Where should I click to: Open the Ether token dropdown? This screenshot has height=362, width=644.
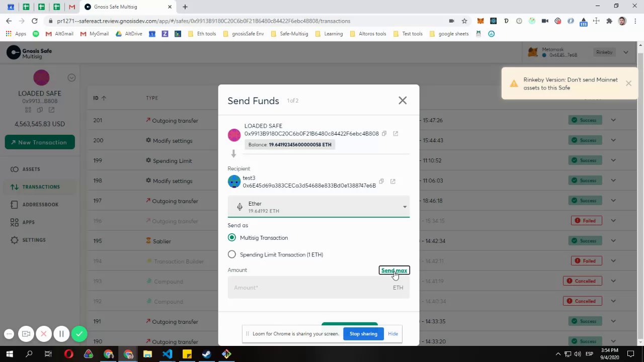[318, 207]
